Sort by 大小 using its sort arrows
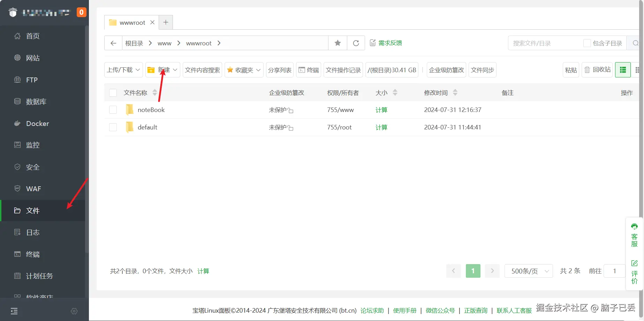644x321 pixels. pos(395,92)
